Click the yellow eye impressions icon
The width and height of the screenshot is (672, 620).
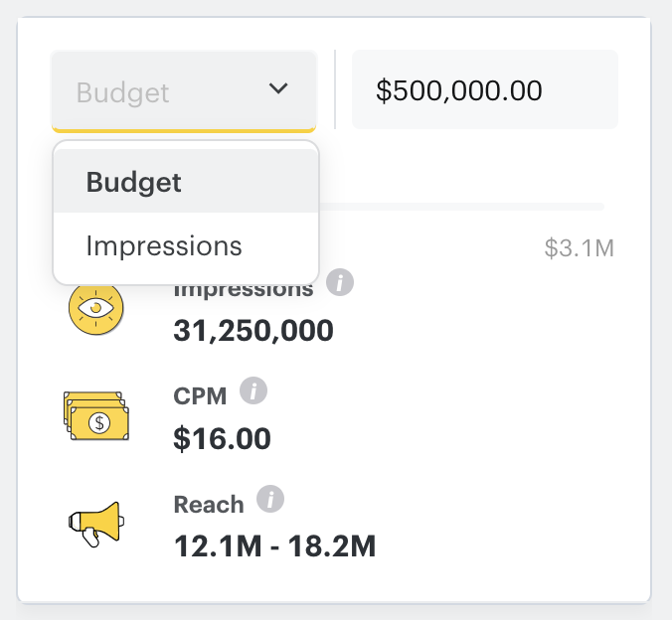[94, 308]
